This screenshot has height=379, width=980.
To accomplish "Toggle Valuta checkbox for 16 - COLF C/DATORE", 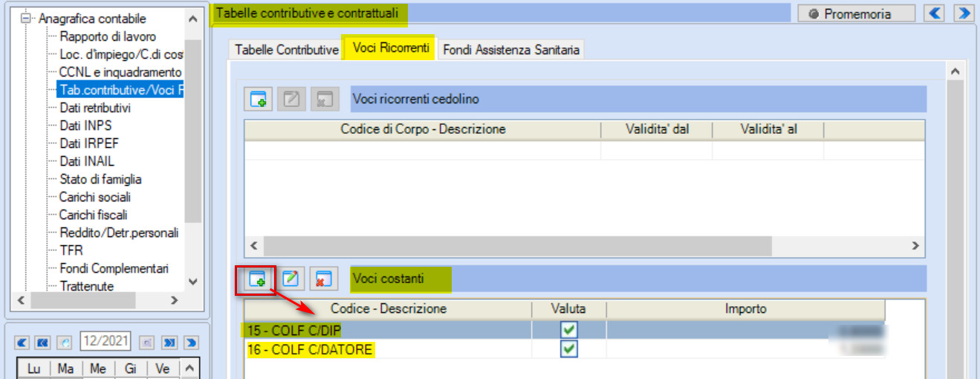I will click(569, 349).
